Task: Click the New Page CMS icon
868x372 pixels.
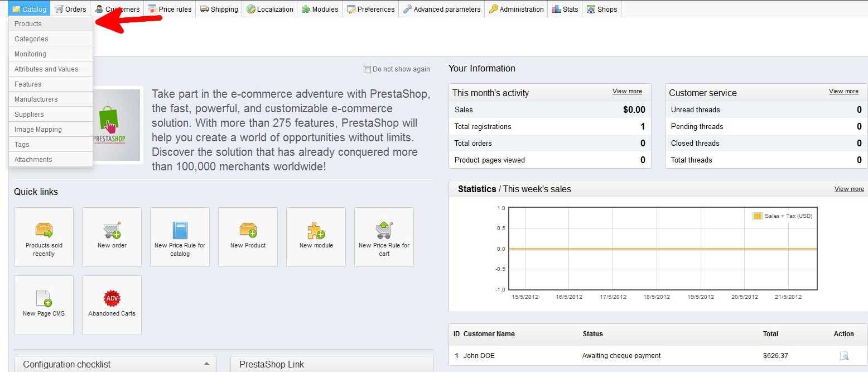Action: (x=44, y=298)
